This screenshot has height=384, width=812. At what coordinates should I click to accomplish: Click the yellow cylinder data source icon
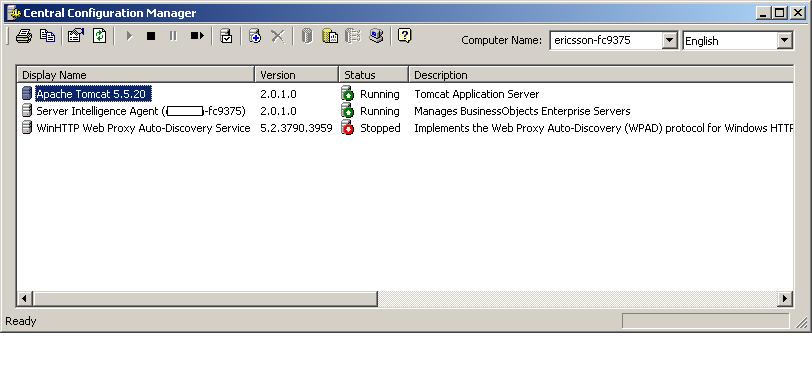(330, 36)
